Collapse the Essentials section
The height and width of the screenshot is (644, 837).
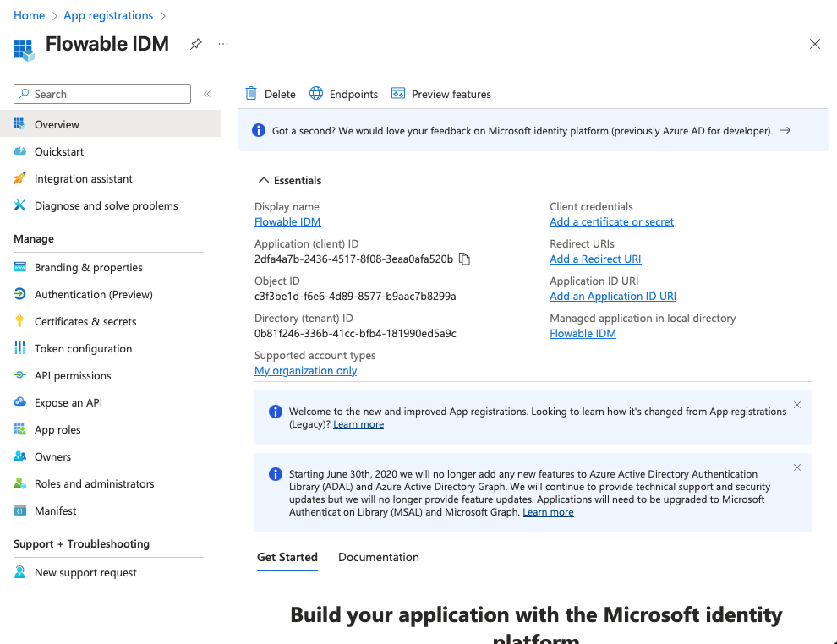(292, 180)
